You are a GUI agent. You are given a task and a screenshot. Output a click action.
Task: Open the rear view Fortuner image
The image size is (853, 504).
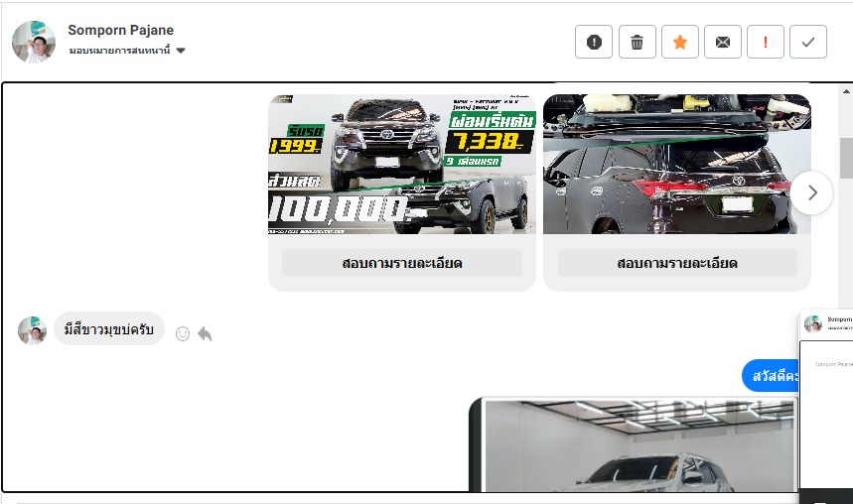(677, 164)
